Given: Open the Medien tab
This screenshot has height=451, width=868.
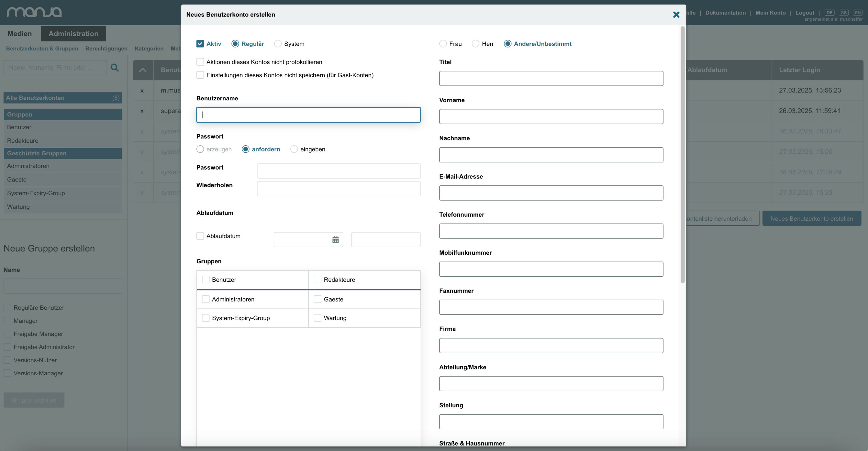Looking at the screenshot, I should coord(20,34).
